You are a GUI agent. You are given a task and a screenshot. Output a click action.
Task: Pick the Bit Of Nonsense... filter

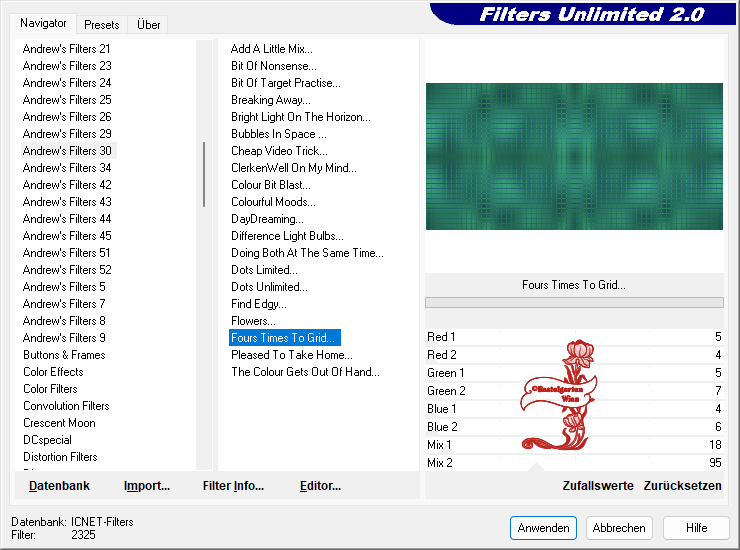274,66
